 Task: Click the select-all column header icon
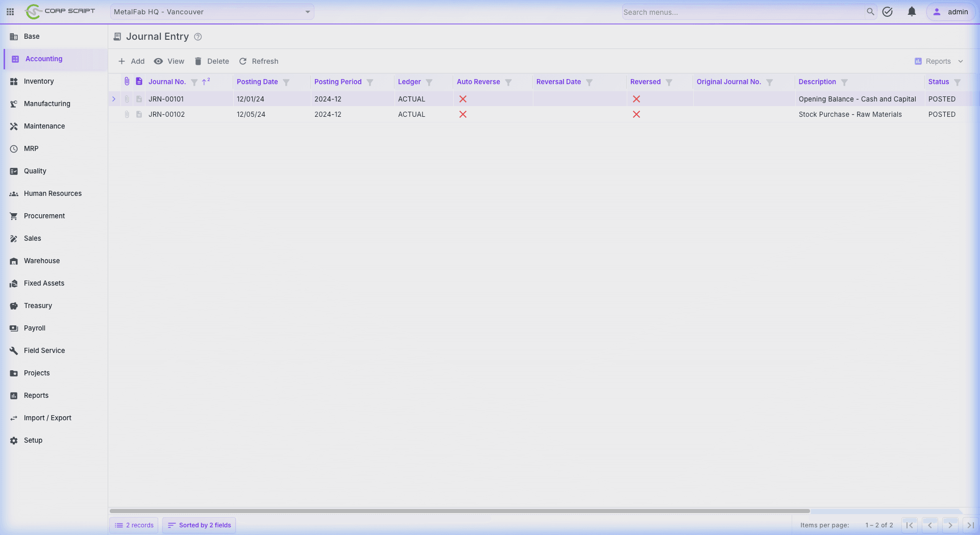pyautogui.click(x=139, y=81)
